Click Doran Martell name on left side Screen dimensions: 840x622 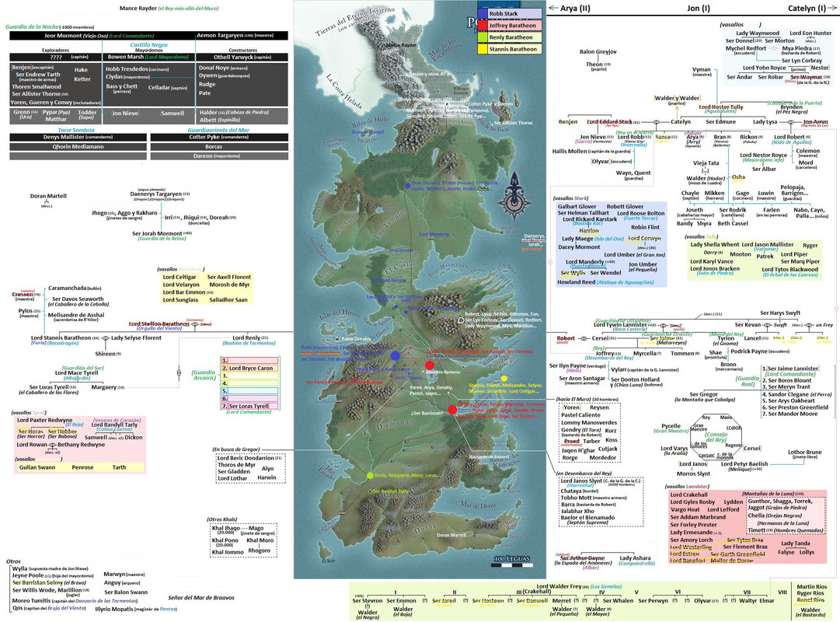[x=48, y=196]
